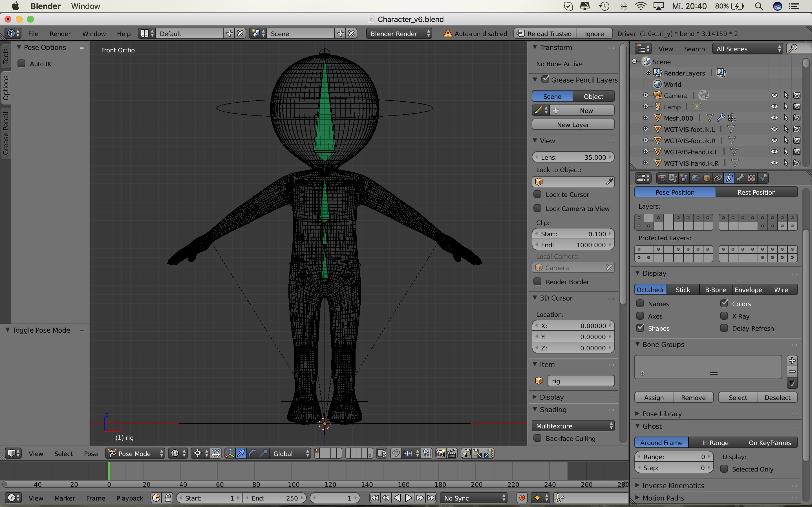
Task: Open the Pose Mode dropdown
Action: pos(135,454)
